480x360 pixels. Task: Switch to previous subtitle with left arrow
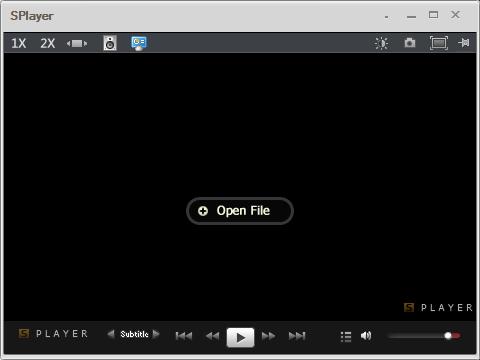point(111,334)
